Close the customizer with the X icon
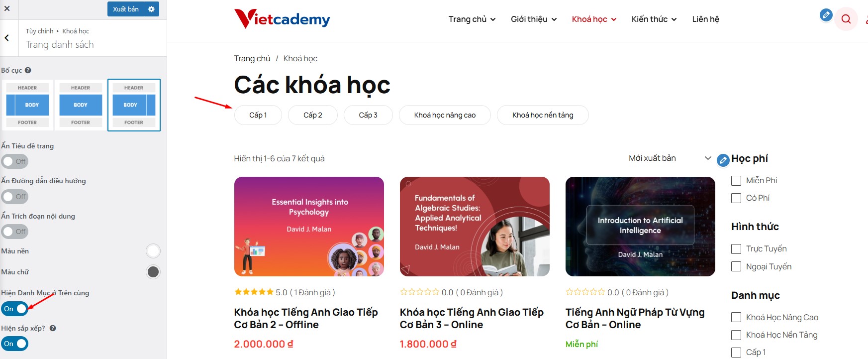 pos(6,8)
